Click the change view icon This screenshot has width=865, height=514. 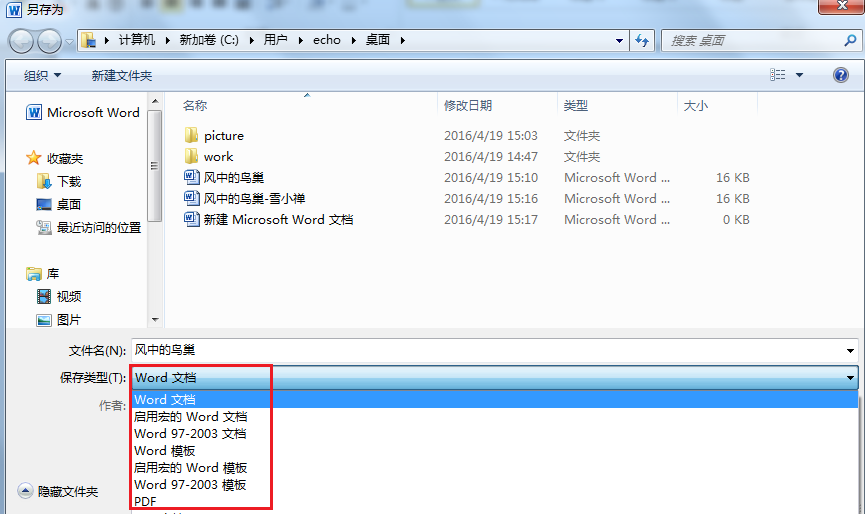tap(778, 74)
